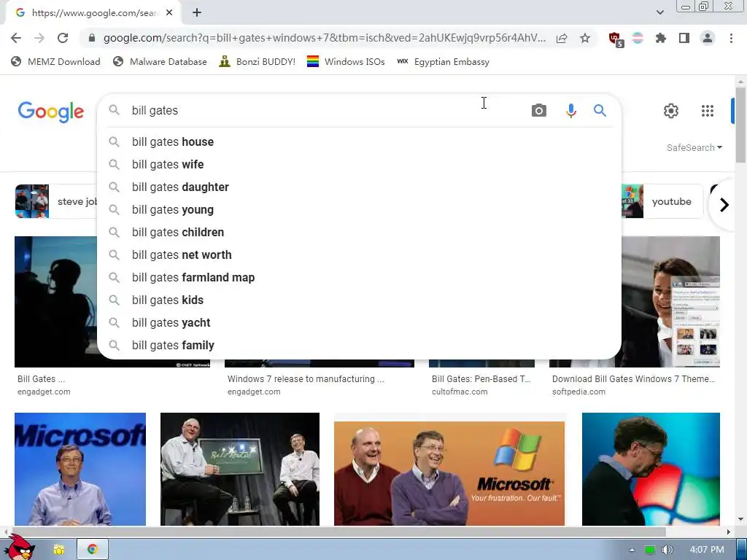Bookmark this page with the star icon
747x560 pixels.
tap(585, 38)
